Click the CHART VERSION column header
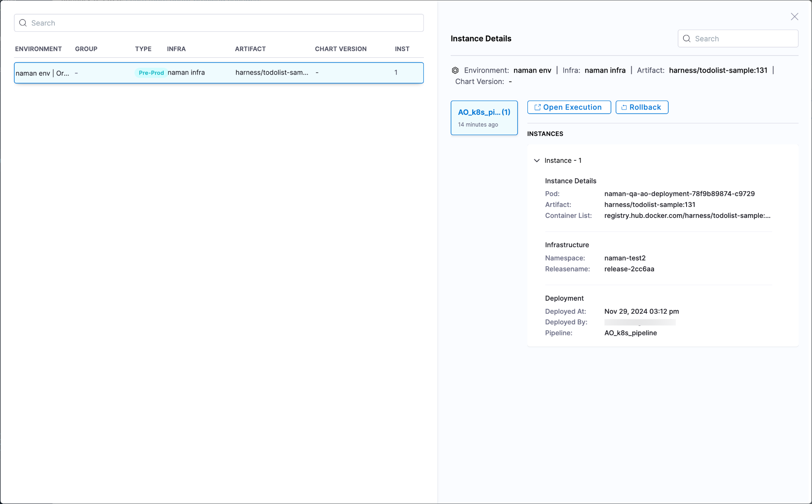Screen dimensions: 812x504 (x=341, y=49)
